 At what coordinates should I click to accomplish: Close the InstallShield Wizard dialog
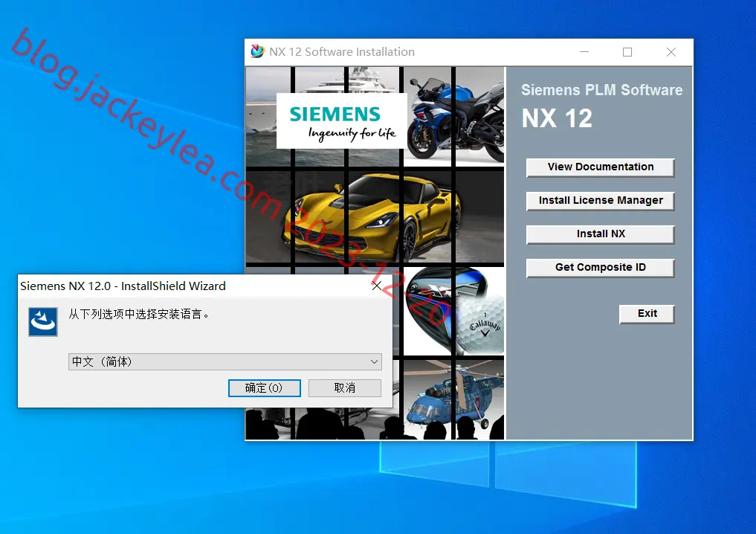coord(377,286)
